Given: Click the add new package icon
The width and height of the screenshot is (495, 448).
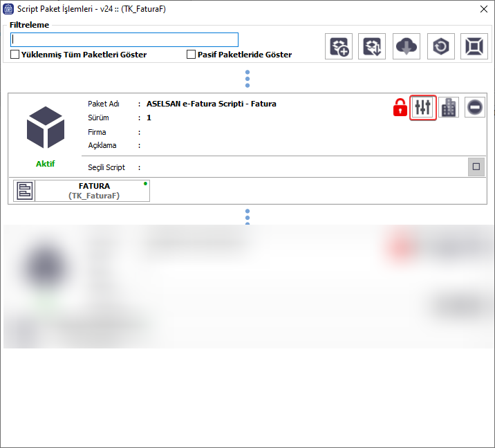Looking at the screenshot, I should point(339,47).
